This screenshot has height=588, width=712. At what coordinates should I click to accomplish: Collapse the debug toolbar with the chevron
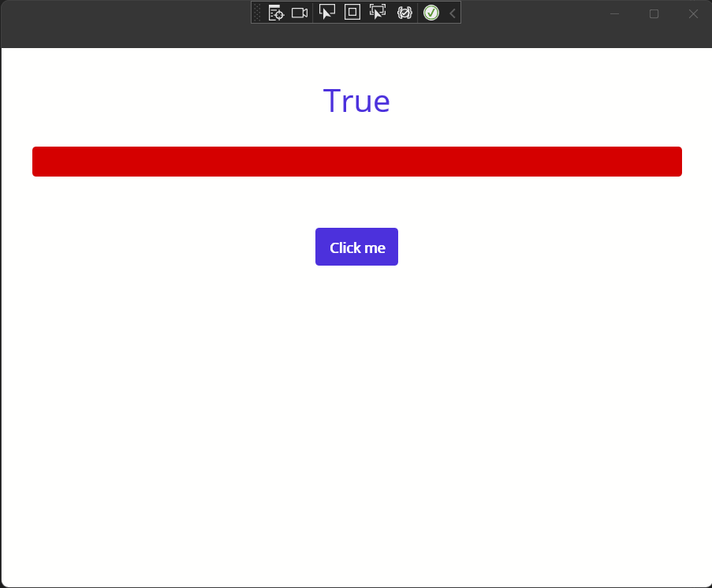[451, 12]
